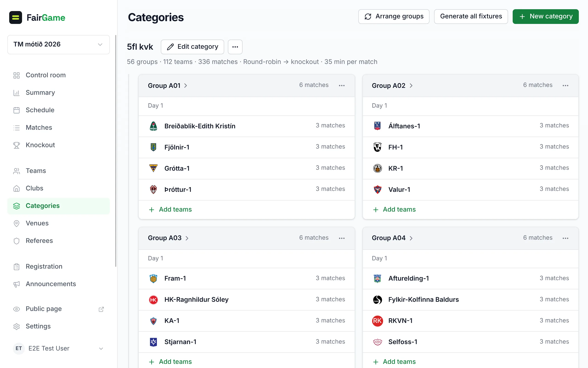Click the HK club logo
588x368 pixels.
point(153,300)
